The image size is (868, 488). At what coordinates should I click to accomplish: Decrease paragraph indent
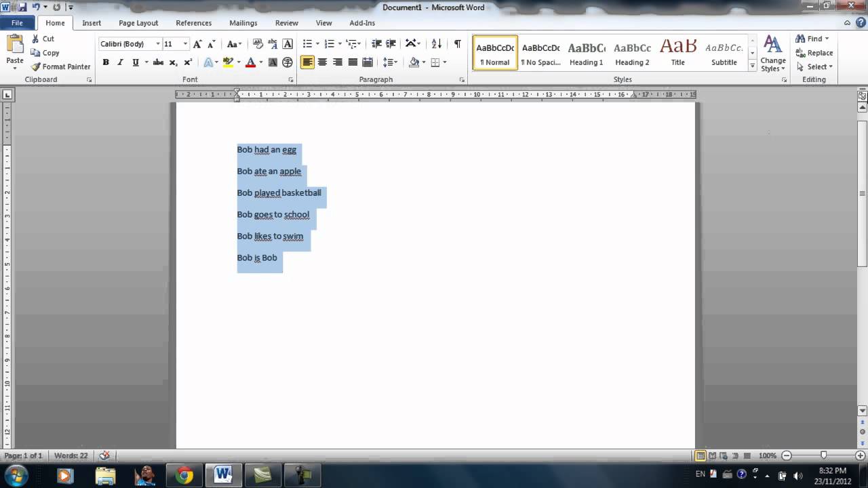click(377, 44)
